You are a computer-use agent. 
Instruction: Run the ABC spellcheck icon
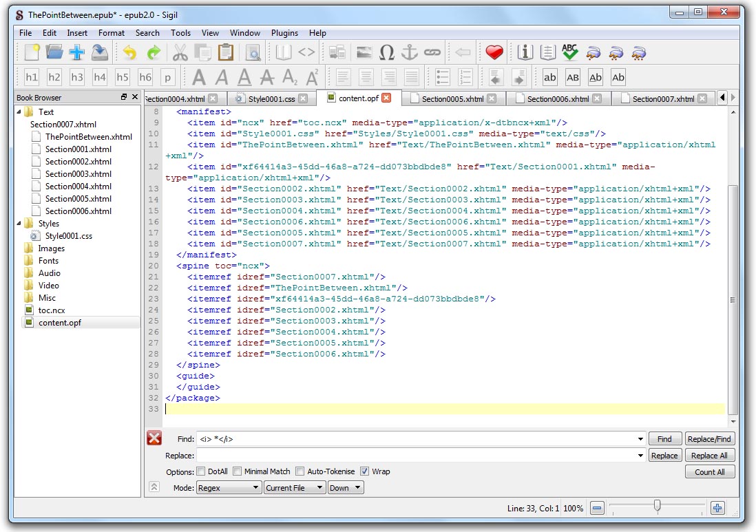(x=569, y=52)
